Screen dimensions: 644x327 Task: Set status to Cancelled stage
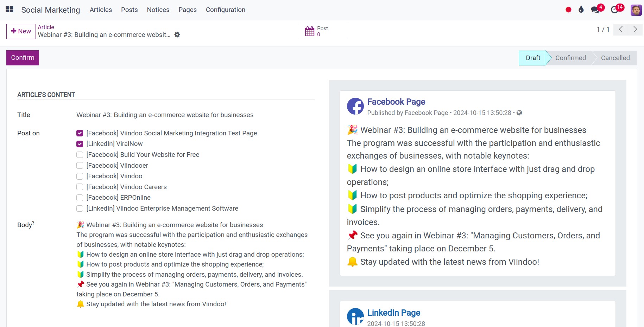[x=615, y=58]
